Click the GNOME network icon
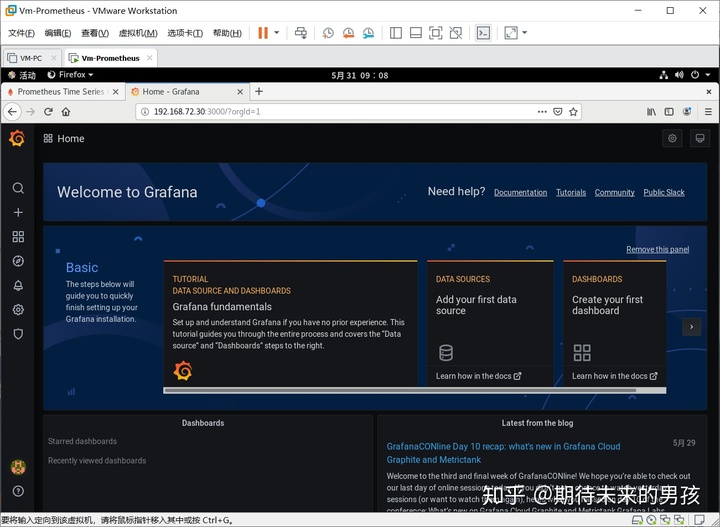 pyautogui.click(x=664, y=74)
